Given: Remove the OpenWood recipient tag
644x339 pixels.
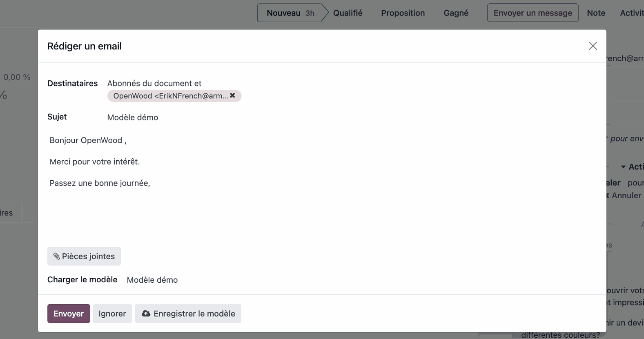Looking at the screenshot, I should 232,95.
